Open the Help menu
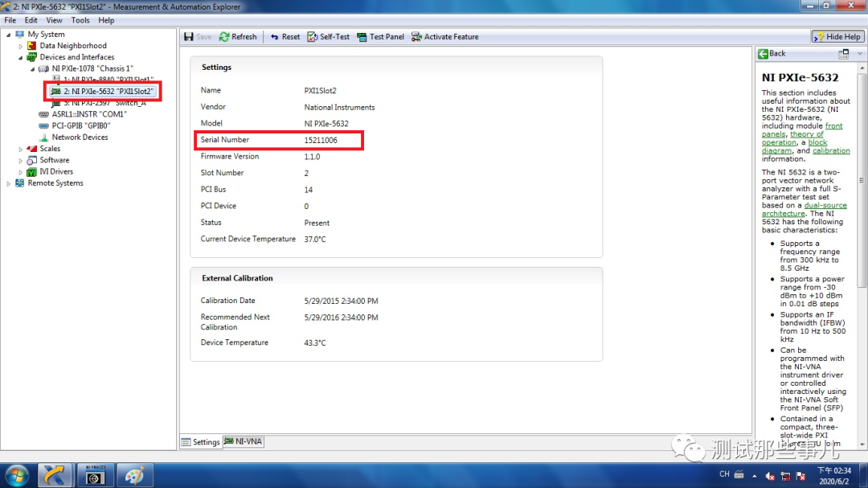The image size is (868, 488). [106, 20]
